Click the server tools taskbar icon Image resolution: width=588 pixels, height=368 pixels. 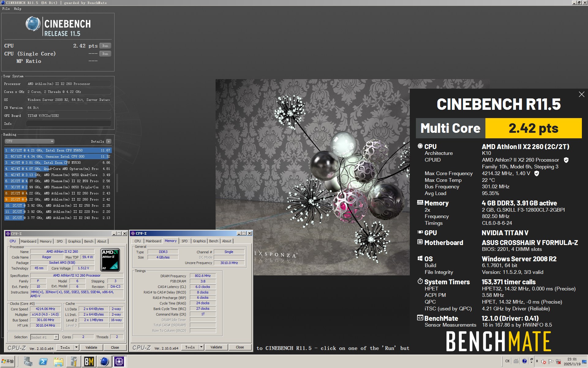(x=73, y=362)
